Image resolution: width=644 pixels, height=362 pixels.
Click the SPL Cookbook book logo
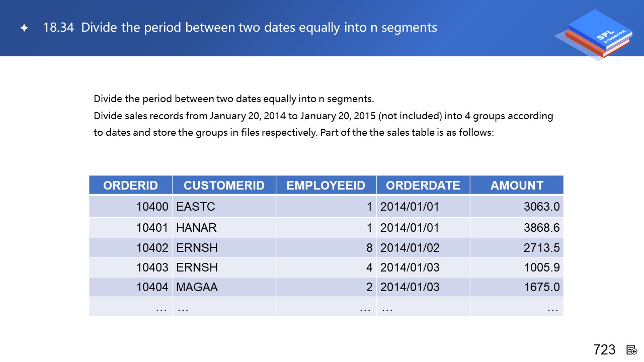tap(594, 35)
